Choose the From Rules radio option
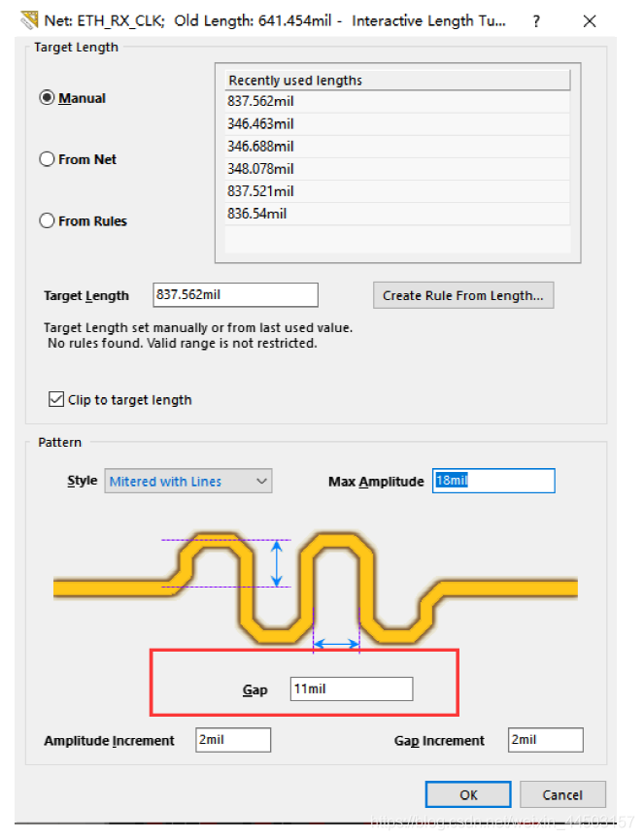This screenshot has width=644, height=840. point(47,220)
